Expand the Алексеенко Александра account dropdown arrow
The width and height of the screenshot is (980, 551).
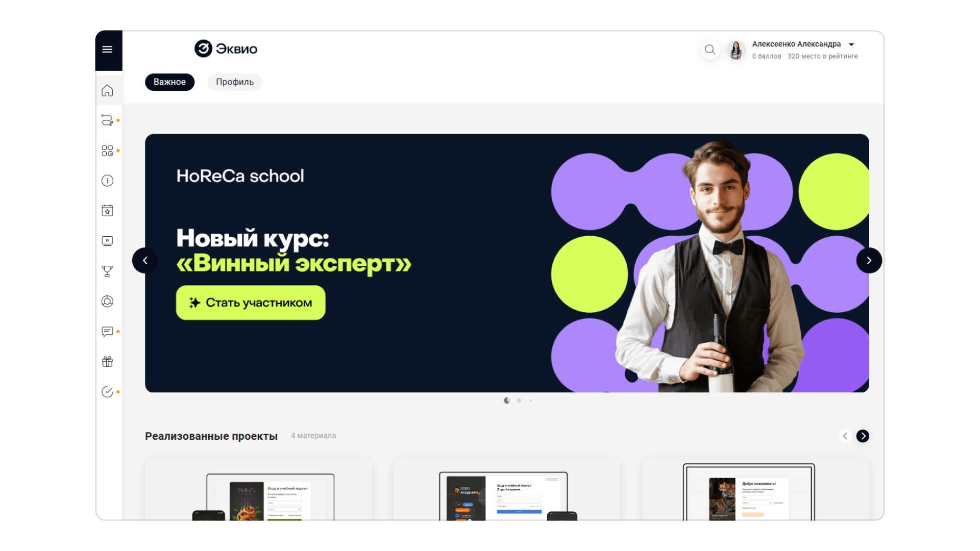coord(851,44)
